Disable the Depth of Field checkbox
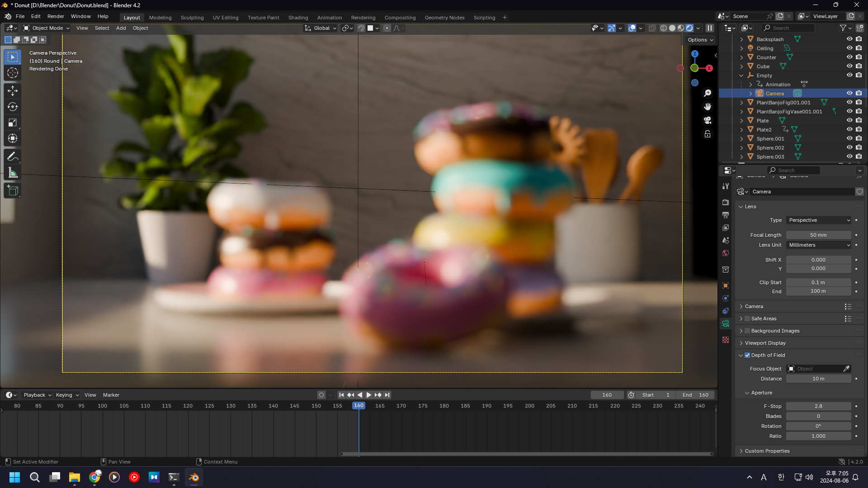 pyautogui.click(x=747, y=355)
